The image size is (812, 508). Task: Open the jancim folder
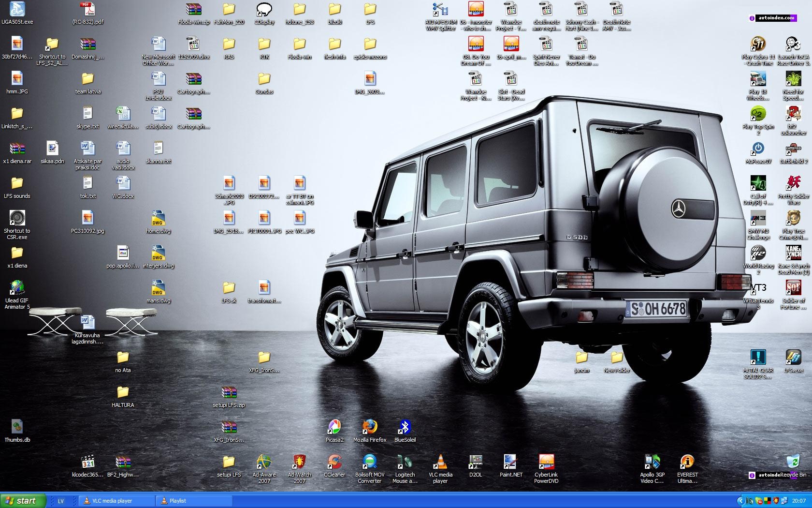click(581, 357)
